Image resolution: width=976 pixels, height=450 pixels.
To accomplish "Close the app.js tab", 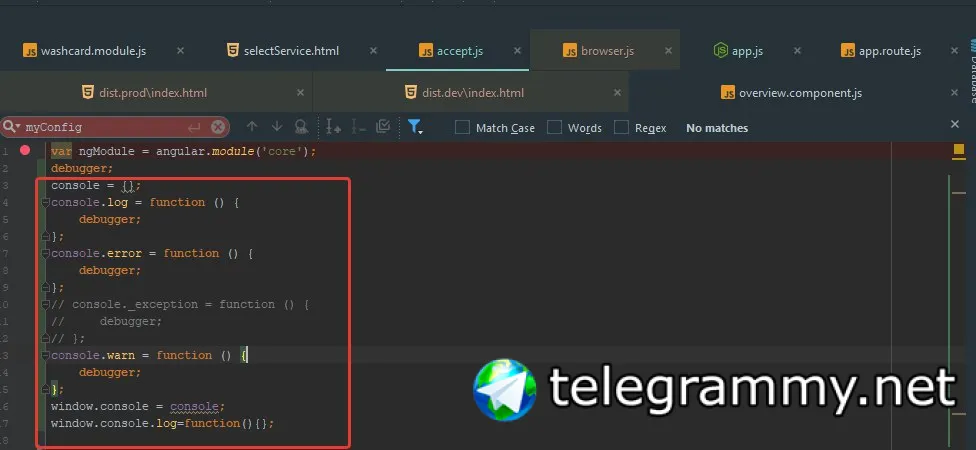I will click(797, 51).
